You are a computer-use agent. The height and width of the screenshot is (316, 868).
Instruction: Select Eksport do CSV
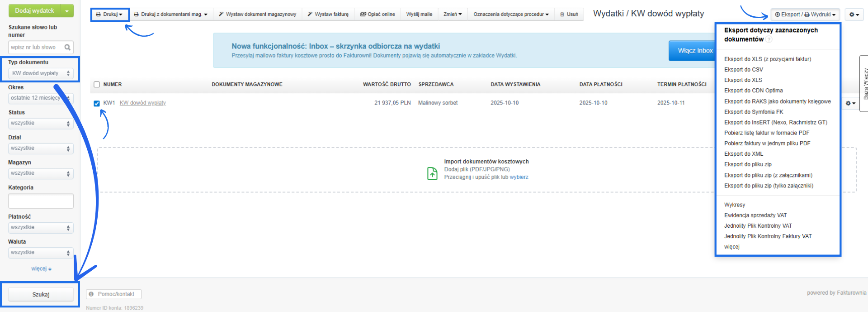(x=744, y=70)
